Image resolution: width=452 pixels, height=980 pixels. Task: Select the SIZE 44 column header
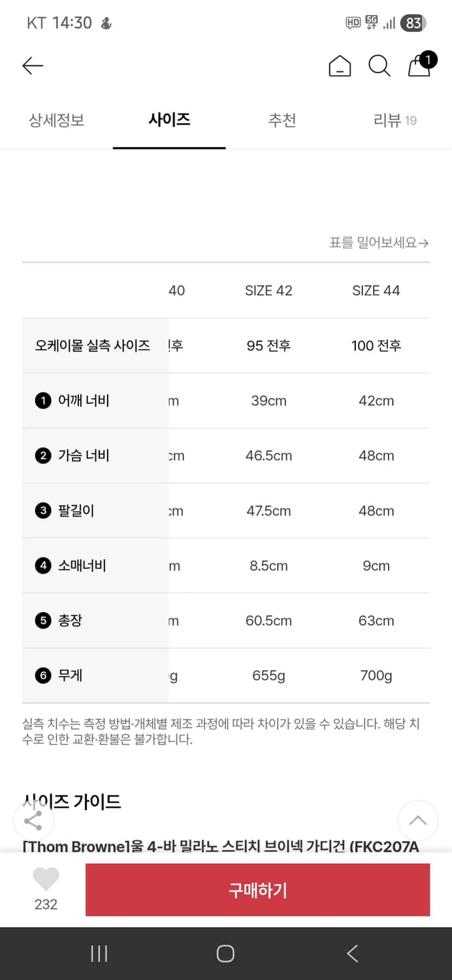click(x=376, y=290)
